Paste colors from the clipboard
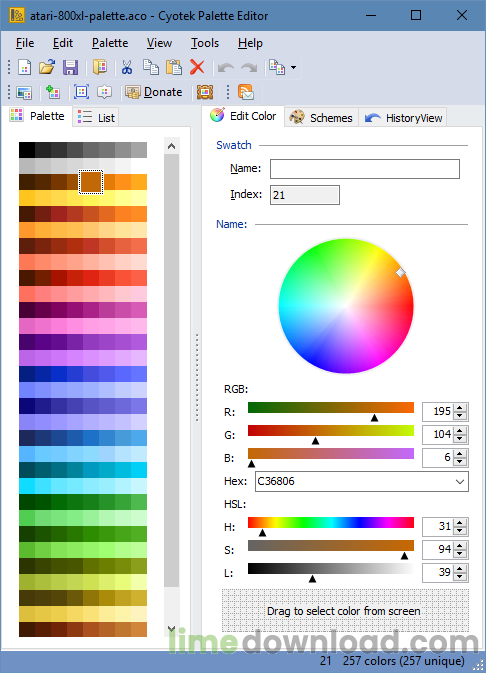 [174, 67]
